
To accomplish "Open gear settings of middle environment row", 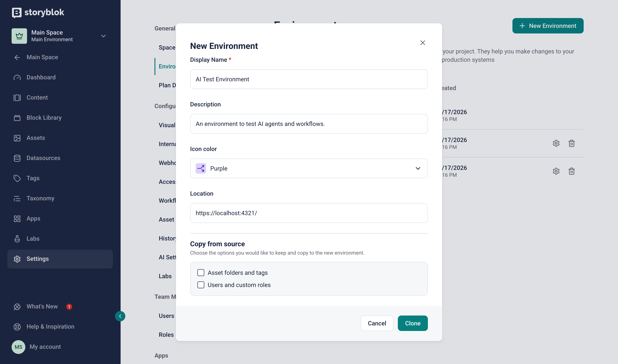I will (556, 143).
